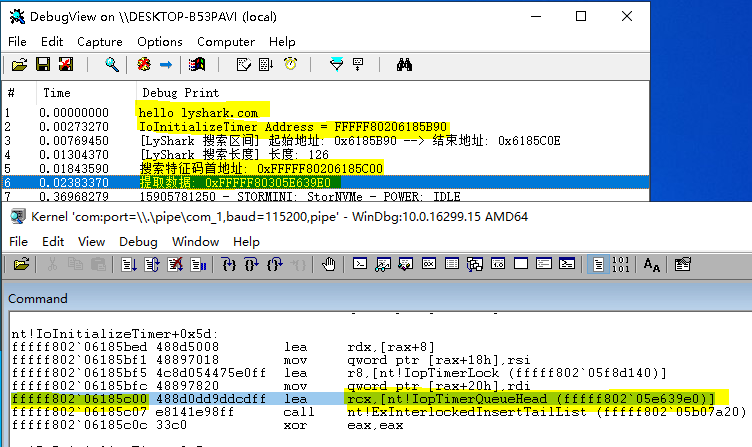The image size is (752, 447).
Task: Click WinDbg open source file icon
Action: (x=21, y=264)
